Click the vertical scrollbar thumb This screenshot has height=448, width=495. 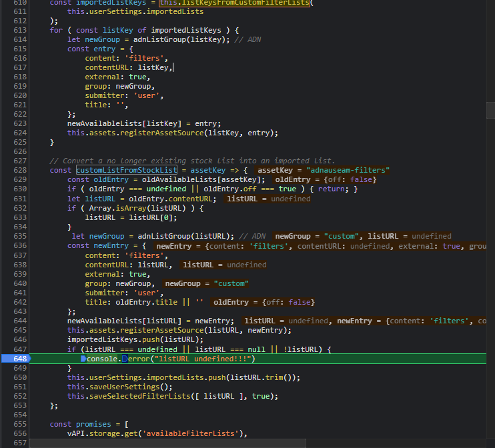[490, 110]
